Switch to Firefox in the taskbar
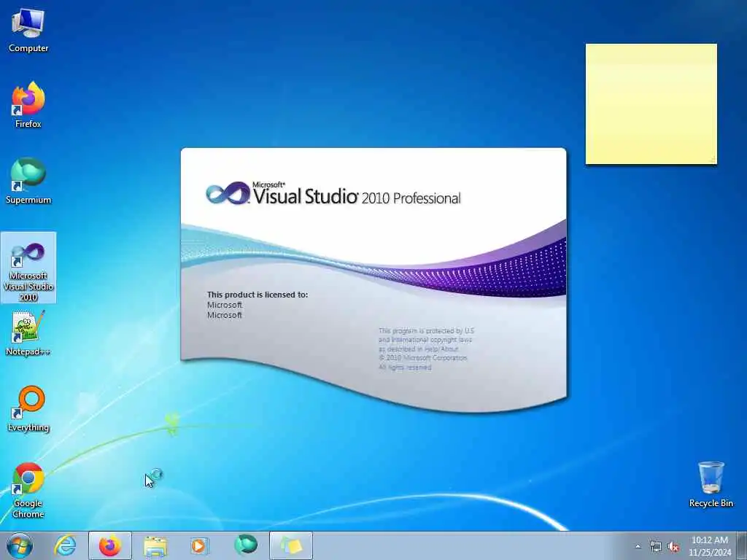 click(110, 545)
